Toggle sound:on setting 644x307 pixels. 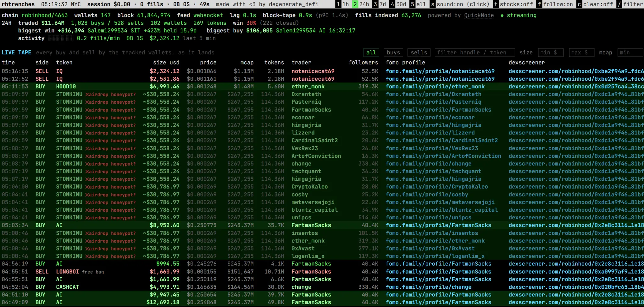[x=459, y=4]
